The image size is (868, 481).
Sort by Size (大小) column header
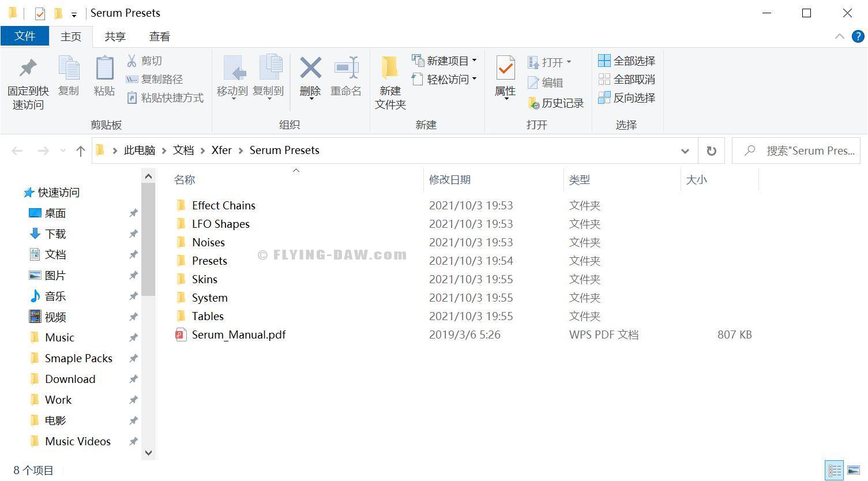click(697, 180)
